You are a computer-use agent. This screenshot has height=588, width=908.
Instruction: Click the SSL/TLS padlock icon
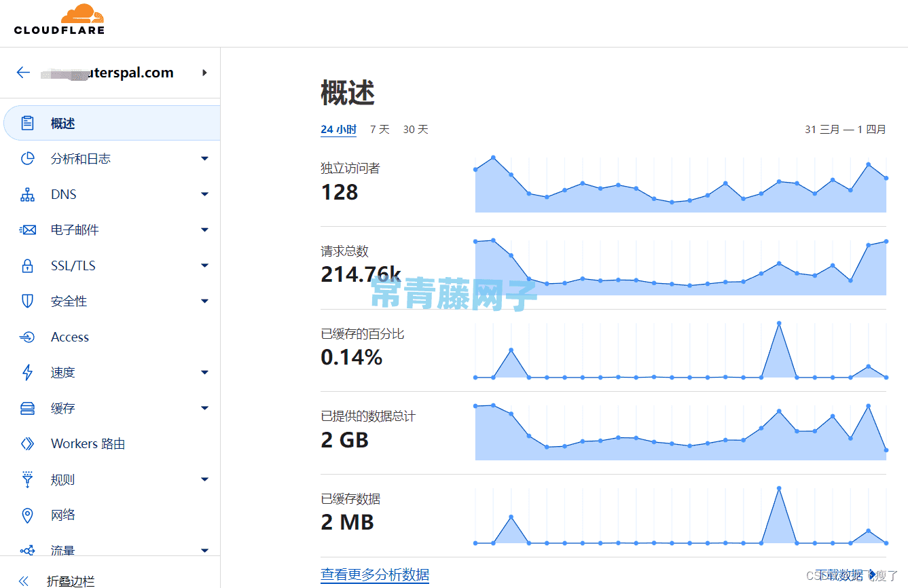(27, 265)
